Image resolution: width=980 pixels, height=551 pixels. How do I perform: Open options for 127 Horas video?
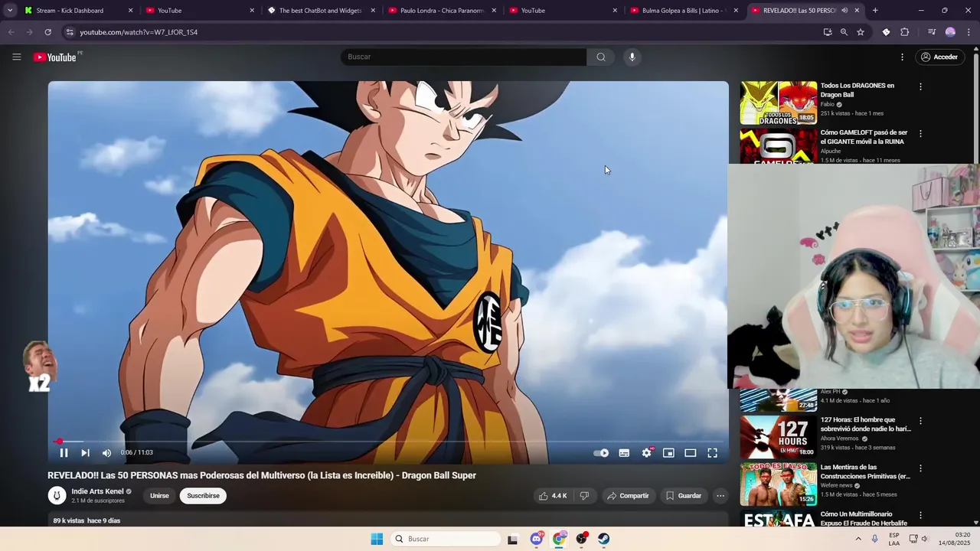point(920,421)
